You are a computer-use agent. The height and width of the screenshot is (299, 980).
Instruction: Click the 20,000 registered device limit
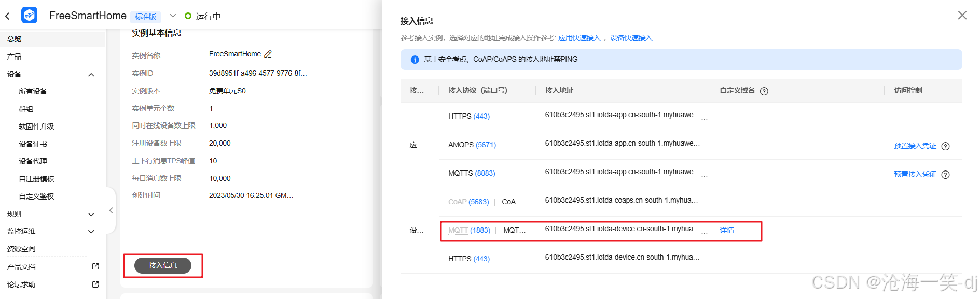220,143
